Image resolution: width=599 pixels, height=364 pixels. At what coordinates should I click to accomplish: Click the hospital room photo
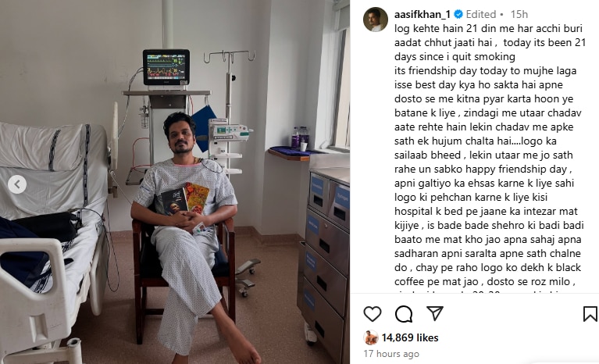(175, 182)
